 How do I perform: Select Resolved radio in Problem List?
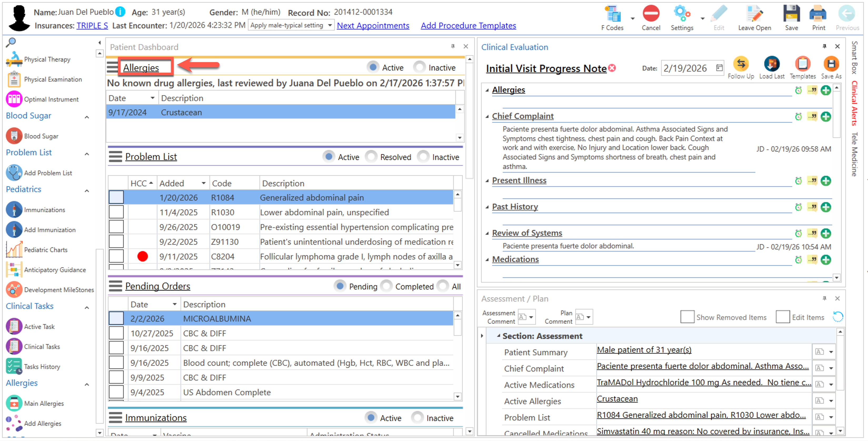pyautogui.click(x=371, y=157)
